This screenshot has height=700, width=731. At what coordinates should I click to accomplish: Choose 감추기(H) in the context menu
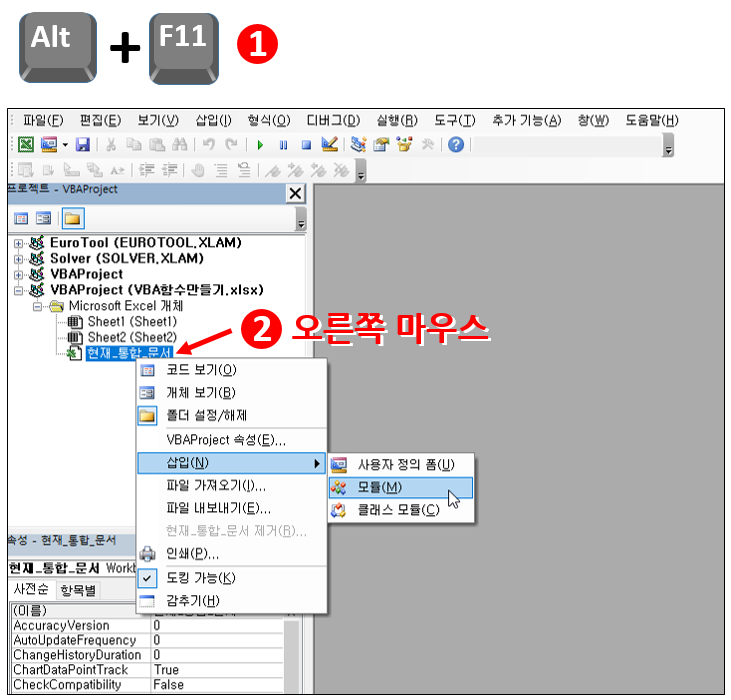point(232,601)
